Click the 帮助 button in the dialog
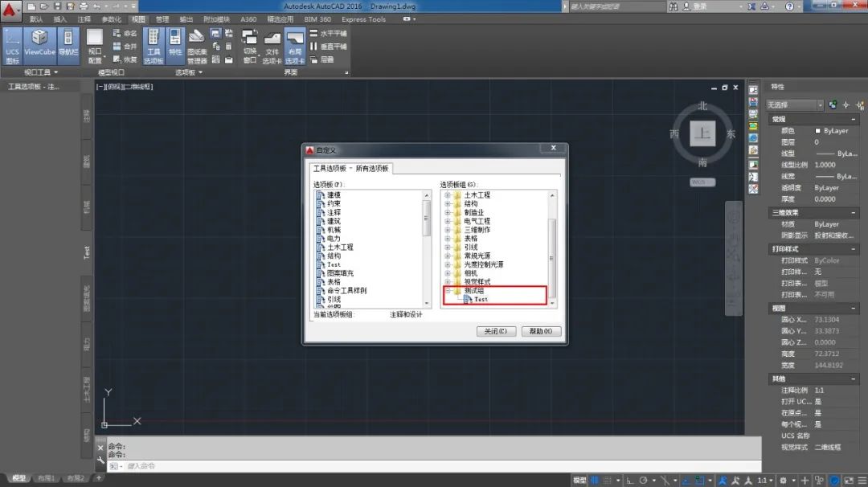The height and width of the screenshot is (487, 868). click(541, 331)
